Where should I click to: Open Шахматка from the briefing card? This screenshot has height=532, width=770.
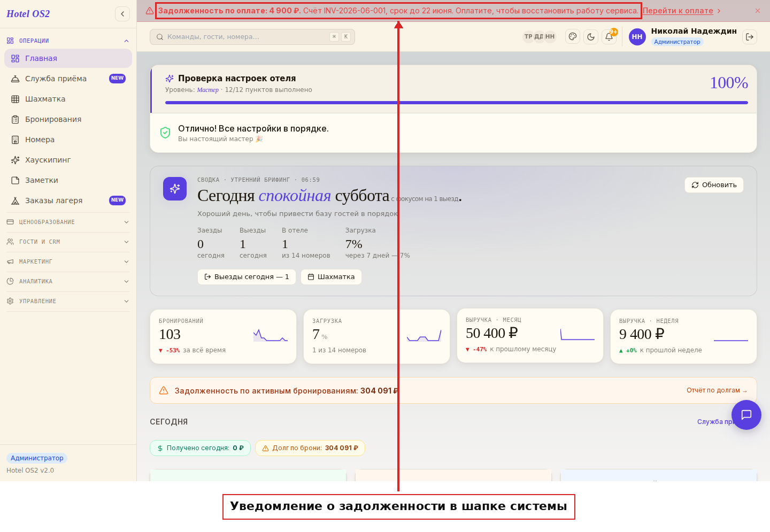click(x=331, y=277)
